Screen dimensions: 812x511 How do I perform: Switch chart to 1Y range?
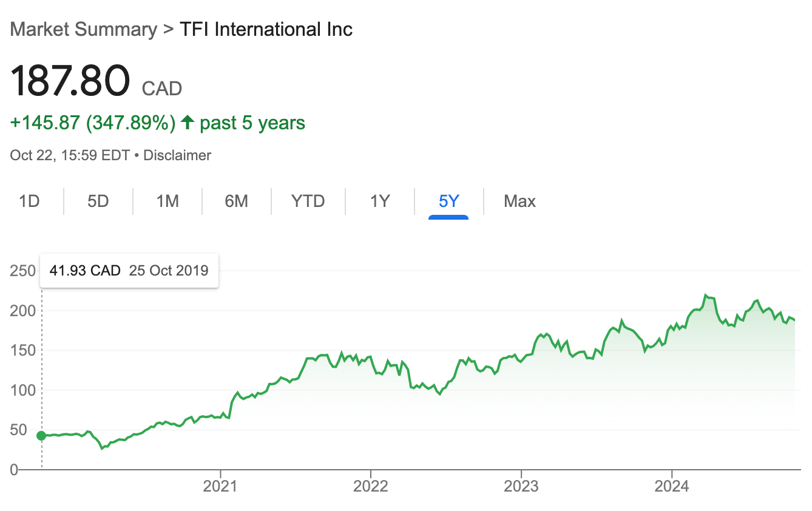pos(380,201)
